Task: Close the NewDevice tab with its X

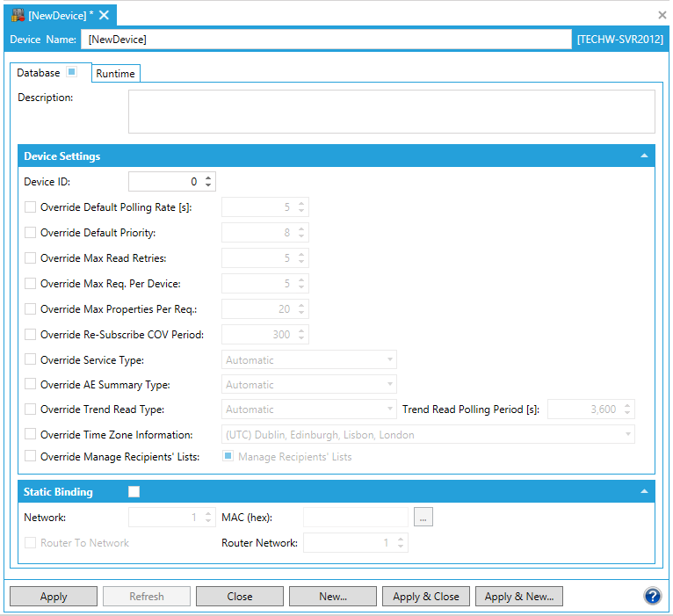Action: point(104,15)
